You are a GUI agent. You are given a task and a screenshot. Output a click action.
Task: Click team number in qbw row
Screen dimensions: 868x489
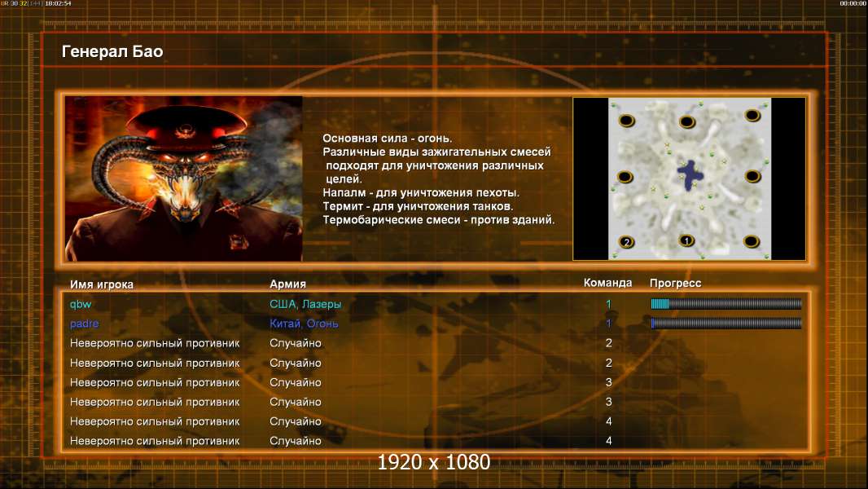[x=608, y=304]
